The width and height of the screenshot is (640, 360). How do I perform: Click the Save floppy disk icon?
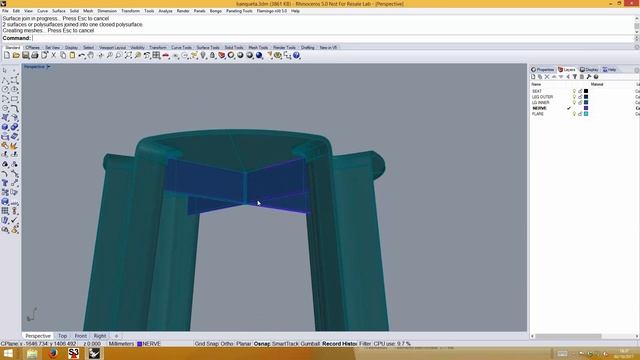pos(26,56)
